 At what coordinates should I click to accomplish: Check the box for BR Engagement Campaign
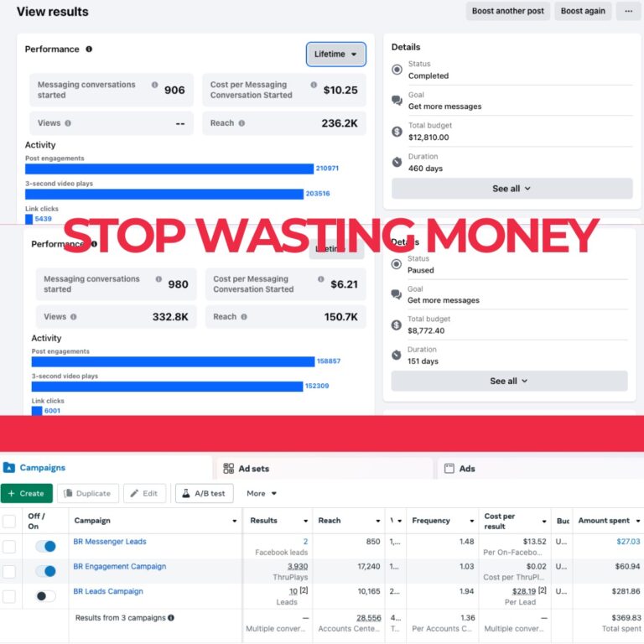[9, 571]
